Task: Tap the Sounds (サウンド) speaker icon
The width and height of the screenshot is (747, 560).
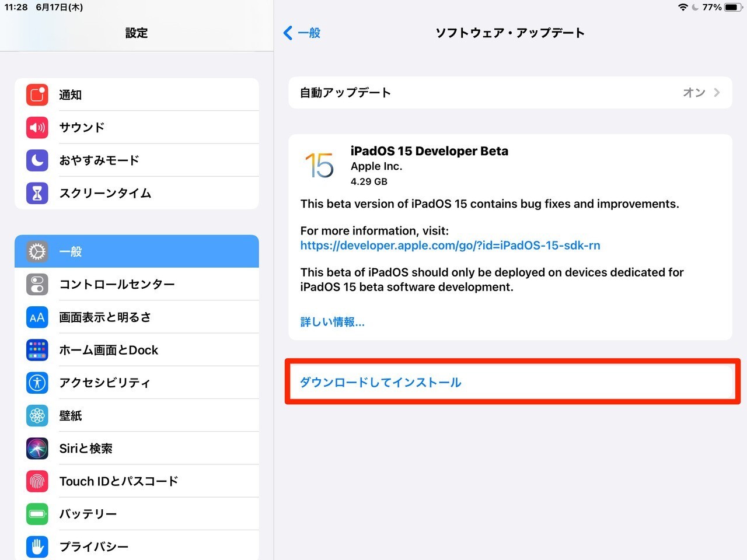Action: (37, 127)
